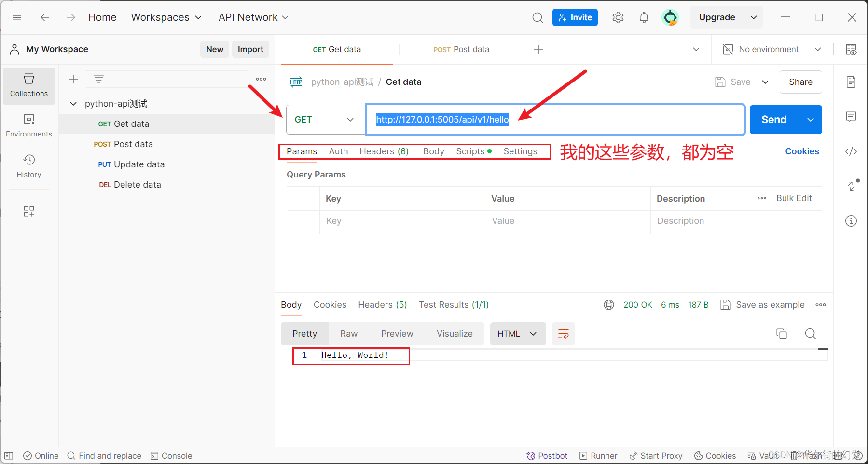Expand the Workspaces dropdown
The height and width of the screenshot is (464, 868).
point(166,17)
